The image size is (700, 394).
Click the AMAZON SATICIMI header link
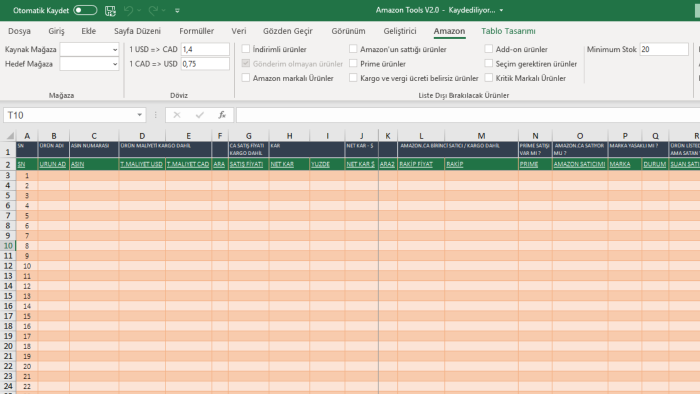click(579, 164)
